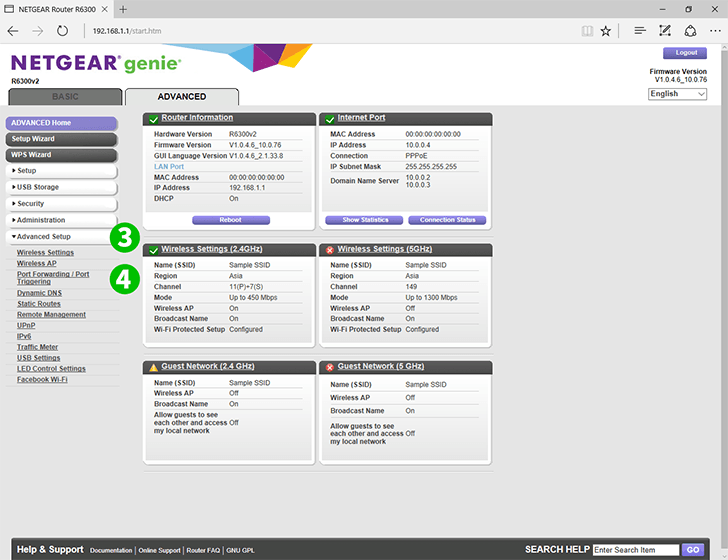
Task: Collapse the Advanced Setup section
Action: [x=61, y=237]
